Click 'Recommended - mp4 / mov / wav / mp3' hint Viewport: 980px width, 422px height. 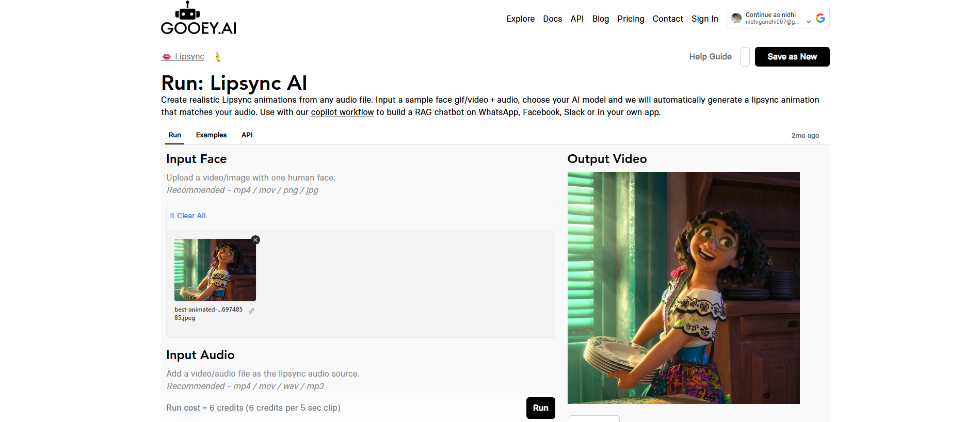tap(245, 386)
